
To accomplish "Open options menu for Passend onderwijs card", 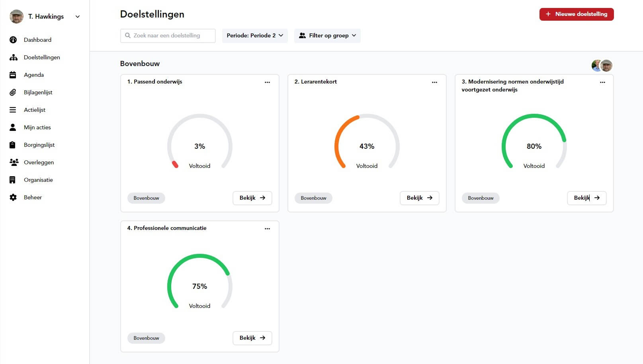I will [267, 82].
